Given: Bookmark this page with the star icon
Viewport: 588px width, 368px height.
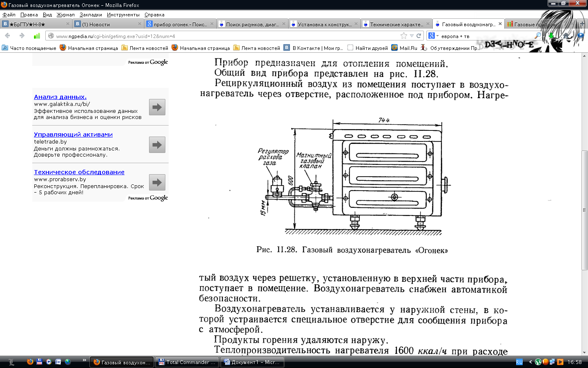Looking at the screenshot, I should 404,36.
